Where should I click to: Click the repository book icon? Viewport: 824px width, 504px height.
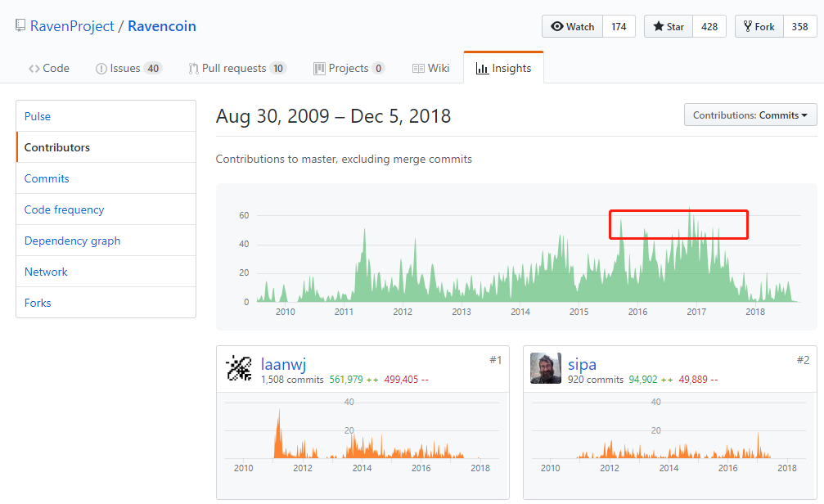pyautogui.click(x=20, y=25)
